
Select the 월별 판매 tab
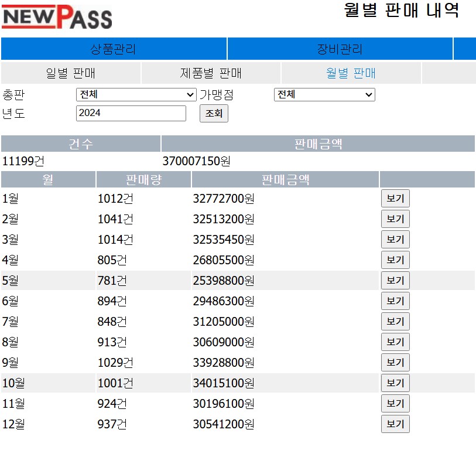click(x=351, y=73)
